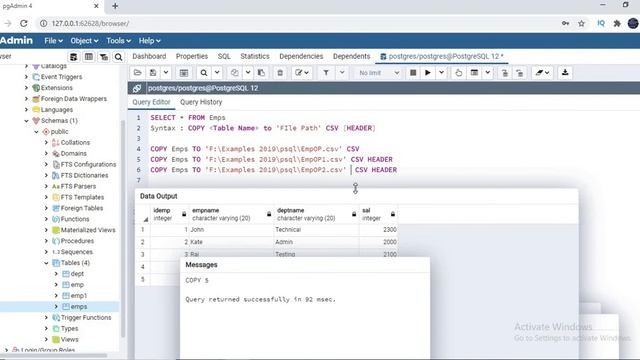The height and width of the screenshot is (360, 640).
Task: Click the Save File toolbar icon
Action: (x=153, y=73)
